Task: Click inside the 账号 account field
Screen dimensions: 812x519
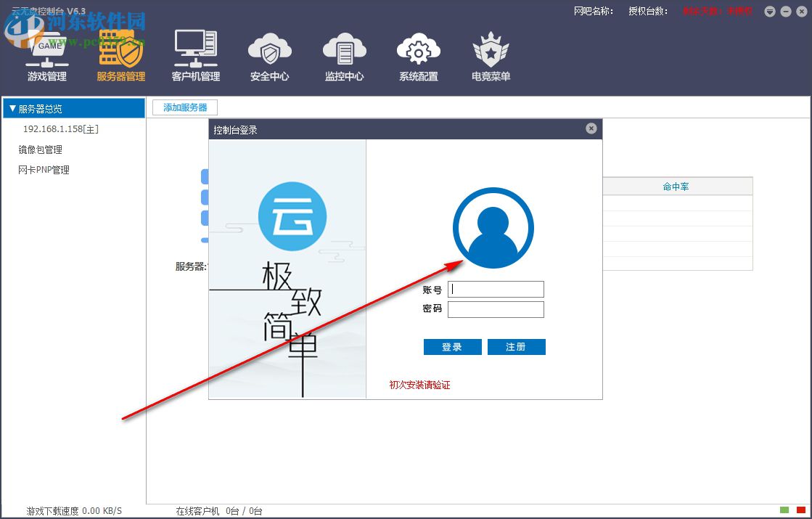Action: click(x=496, y=289)
